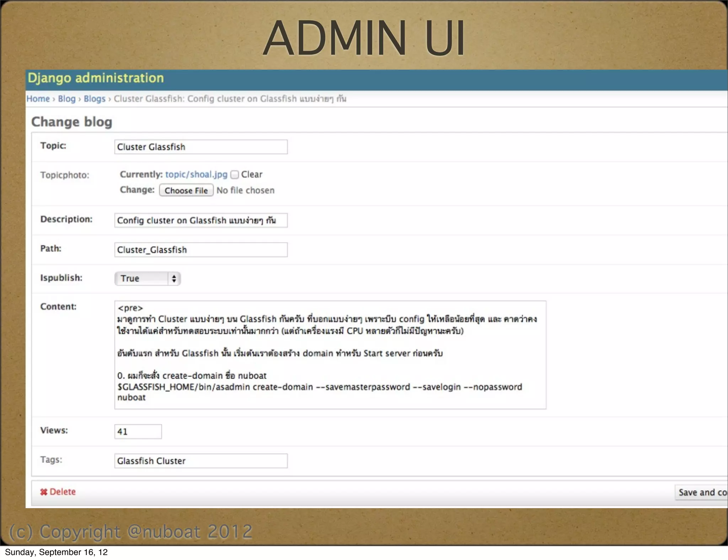Click the Content: field label

58,307
